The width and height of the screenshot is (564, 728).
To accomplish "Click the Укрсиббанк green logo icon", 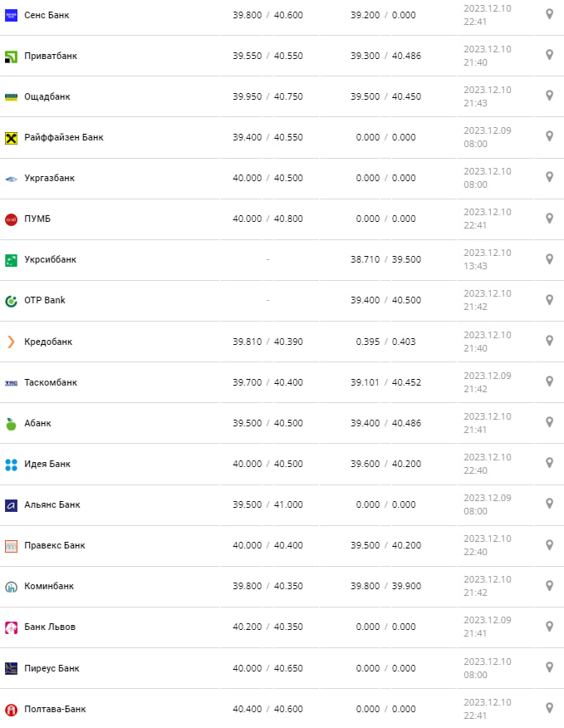I will (x=11, y=260).
